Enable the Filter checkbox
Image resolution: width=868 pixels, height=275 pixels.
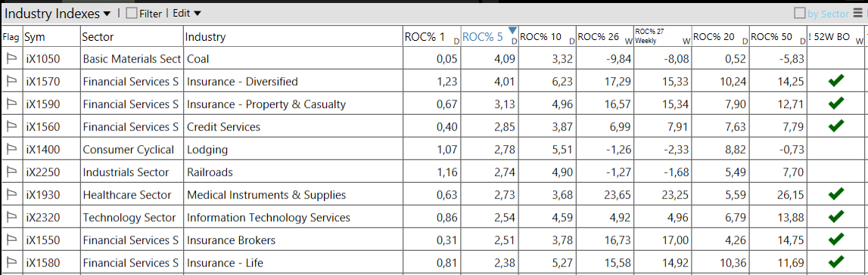coord(131,14)
